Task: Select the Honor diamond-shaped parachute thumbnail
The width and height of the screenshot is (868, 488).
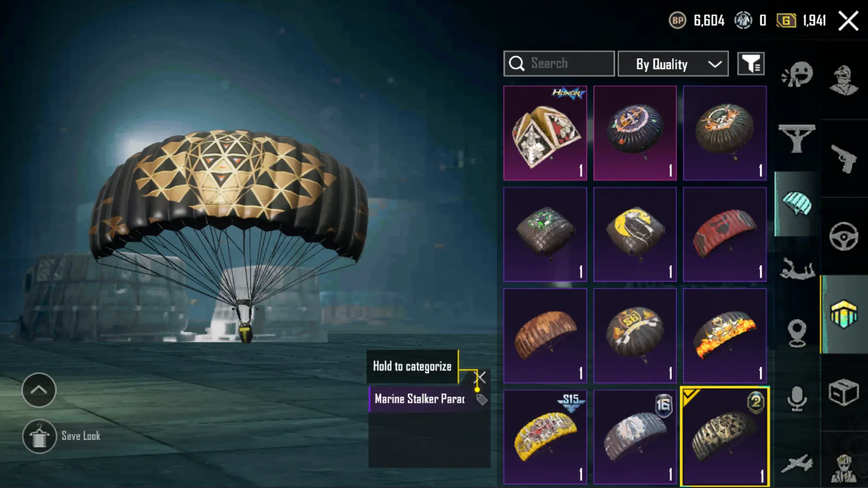Action: (545, 133)
